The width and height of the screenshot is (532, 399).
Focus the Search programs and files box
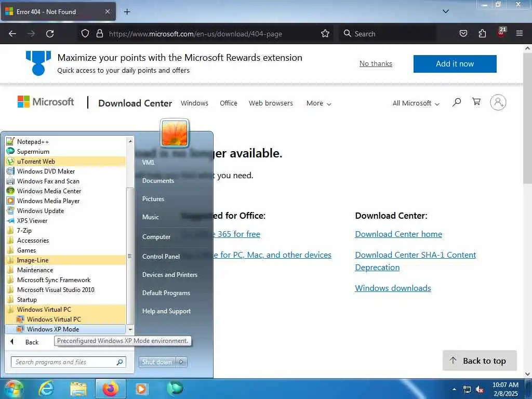[x=68, y=362]
